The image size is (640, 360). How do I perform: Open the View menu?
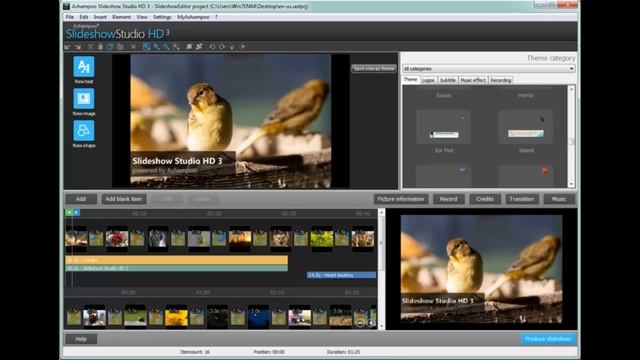[x=142, y=17]
